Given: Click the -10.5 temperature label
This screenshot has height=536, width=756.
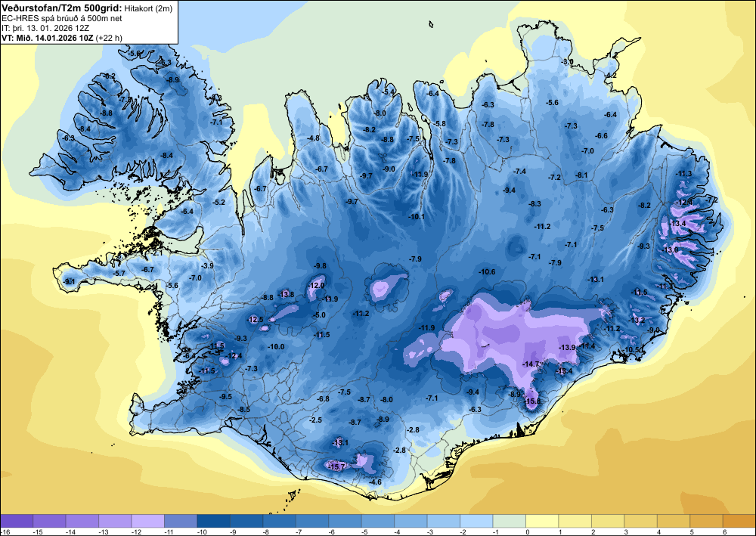Looking at the screenshot, I should [x=631, y=350].
